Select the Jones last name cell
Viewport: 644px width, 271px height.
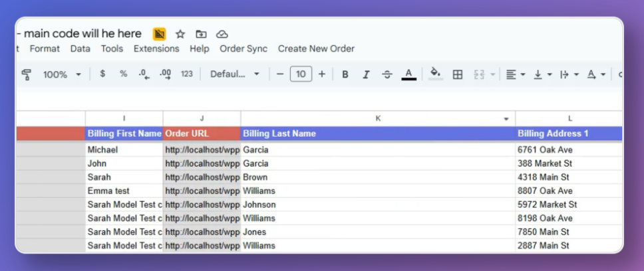[378, 232]
